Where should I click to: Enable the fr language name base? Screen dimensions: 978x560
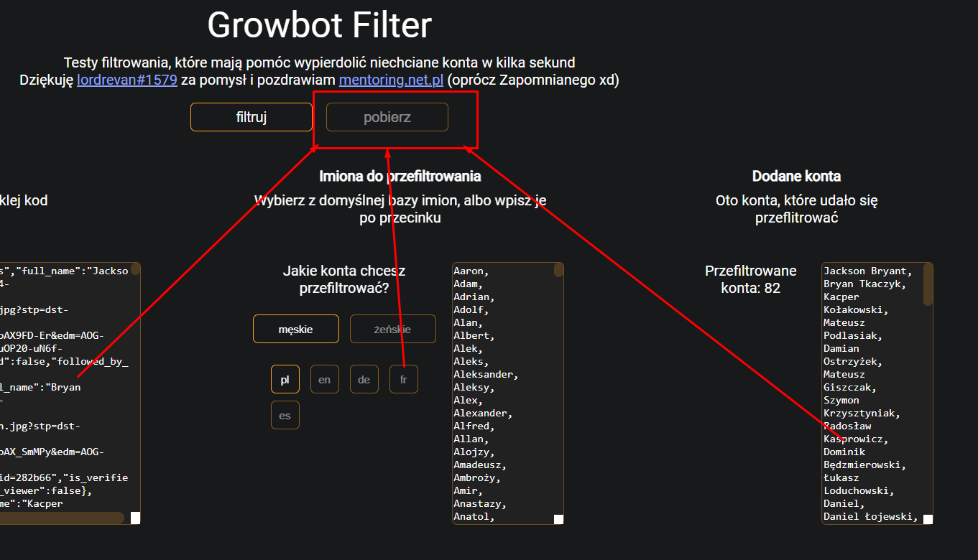(x=403, y=379)
